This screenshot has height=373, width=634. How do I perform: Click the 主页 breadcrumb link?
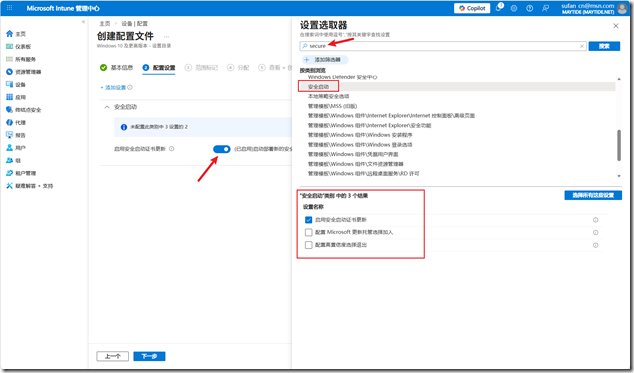coord(105,24)
